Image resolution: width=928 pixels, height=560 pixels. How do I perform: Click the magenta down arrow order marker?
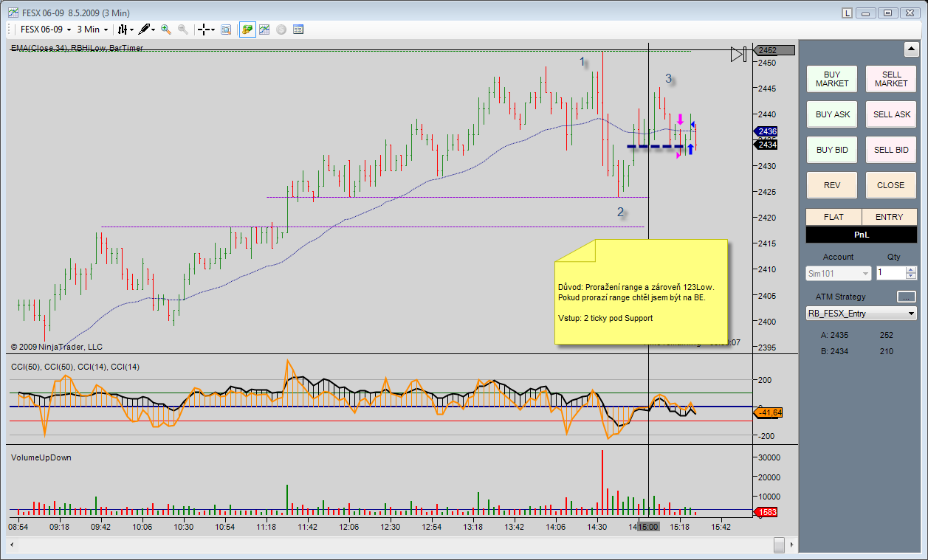click(x=680, y=119)
